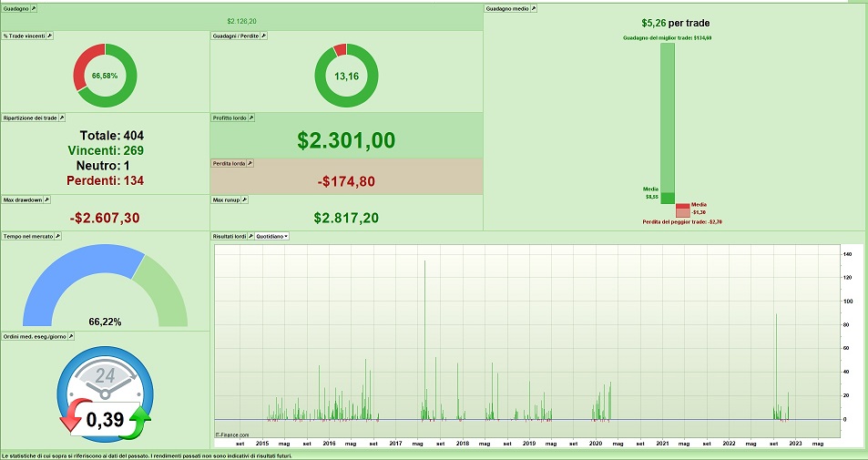Select the Profitto lordo panel label
The height and width of the screenshot is (460, 868).
(230, 118)
